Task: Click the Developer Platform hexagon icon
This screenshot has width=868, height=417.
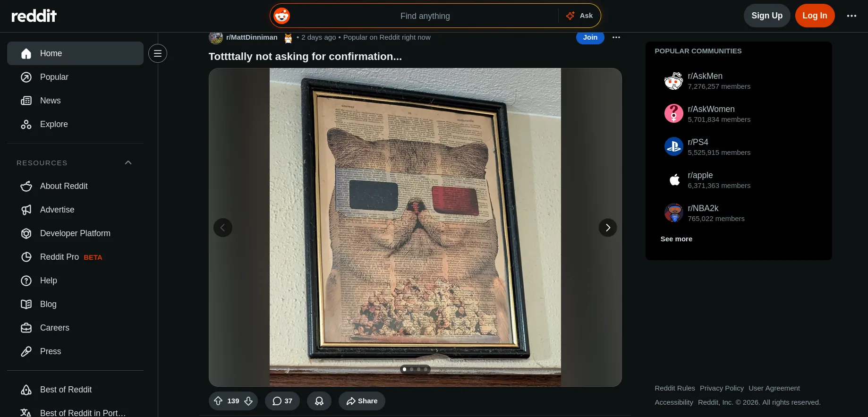Action: tap(26, 233)
